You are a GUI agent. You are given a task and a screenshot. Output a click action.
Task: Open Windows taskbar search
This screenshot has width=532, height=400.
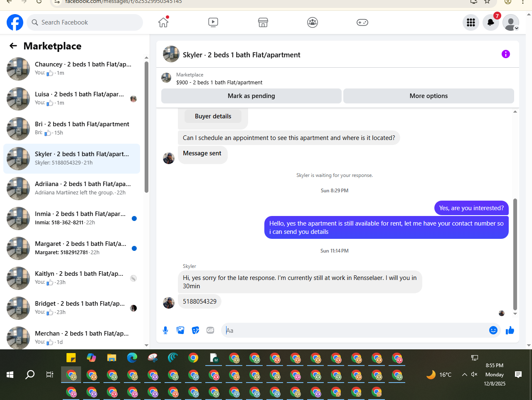[30, 375]
